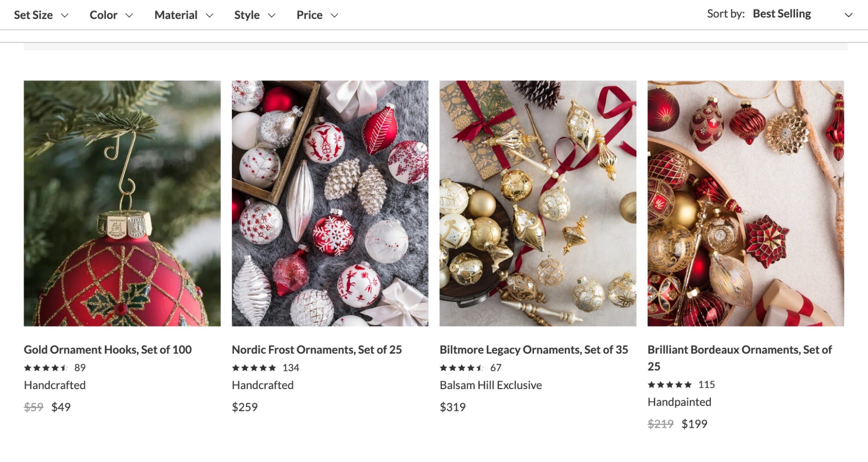Open the Biltmore Legacy Ornaments image
This screenshot has width=868, height=462.
538,203
